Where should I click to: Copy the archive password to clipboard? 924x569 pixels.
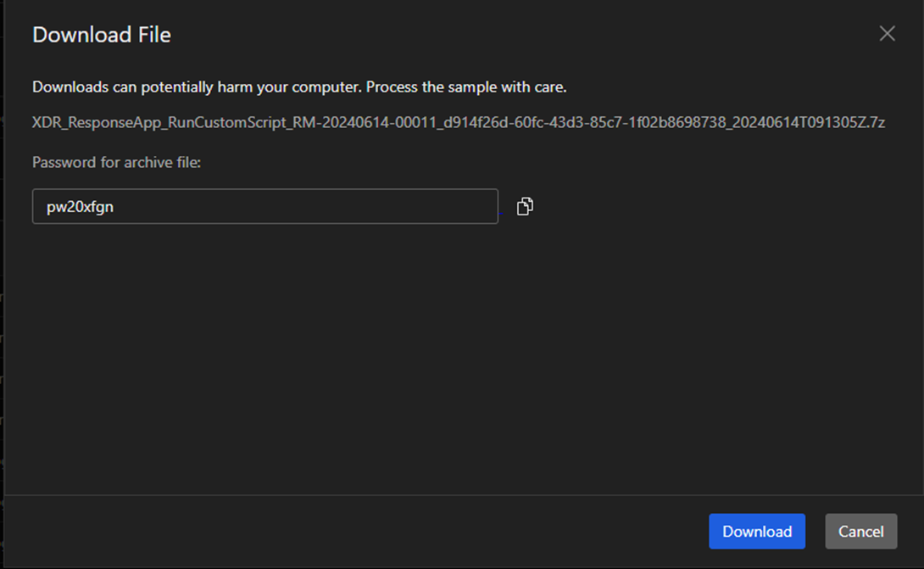tap(525, 206)
